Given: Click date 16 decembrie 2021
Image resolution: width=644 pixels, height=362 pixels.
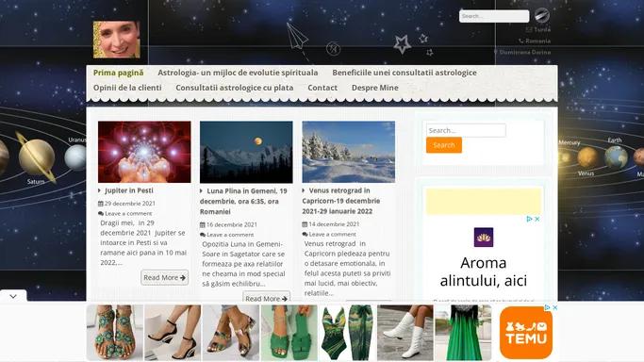Looking at the screenshot, I should (232, 224).
